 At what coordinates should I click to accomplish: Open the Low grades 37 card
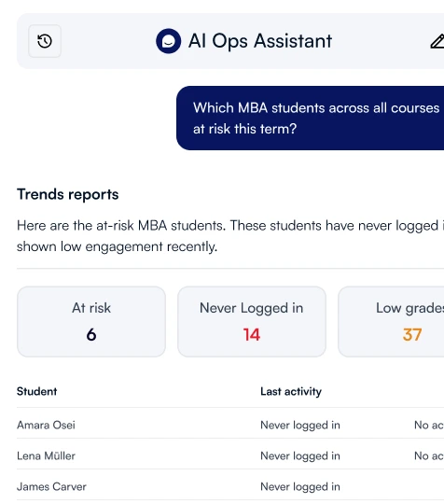click(391, 322)
